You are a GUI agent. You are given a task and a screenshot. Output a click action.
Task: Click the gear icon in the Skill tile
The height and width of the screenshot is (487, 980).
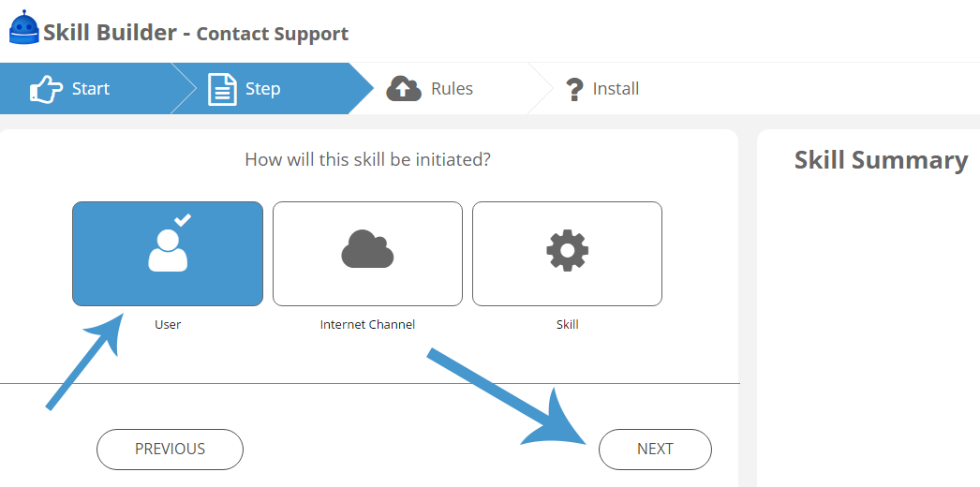[x=568, y=250]
